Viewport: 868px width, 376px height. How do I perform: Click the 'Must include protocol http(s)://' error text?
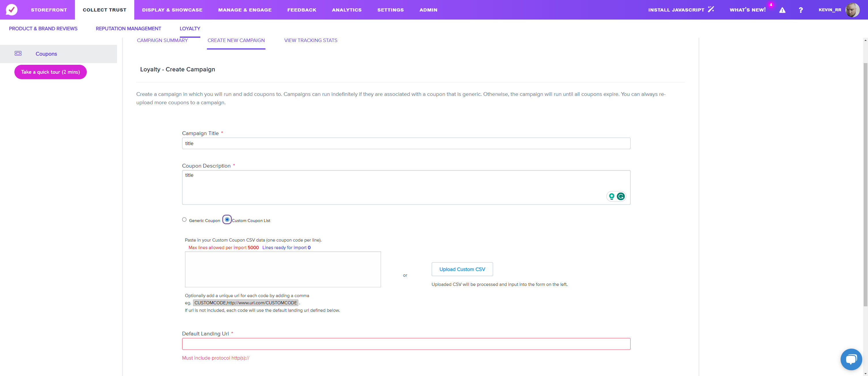pos(216,358)
